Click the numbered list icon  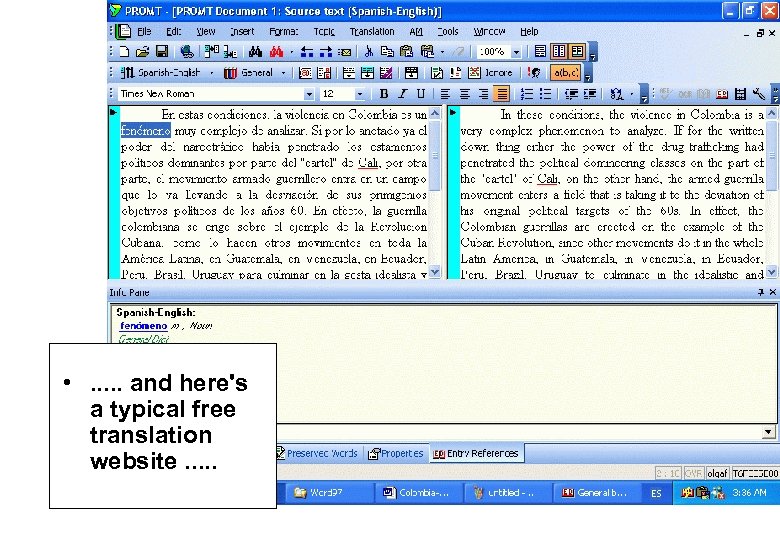pos(526,93)
